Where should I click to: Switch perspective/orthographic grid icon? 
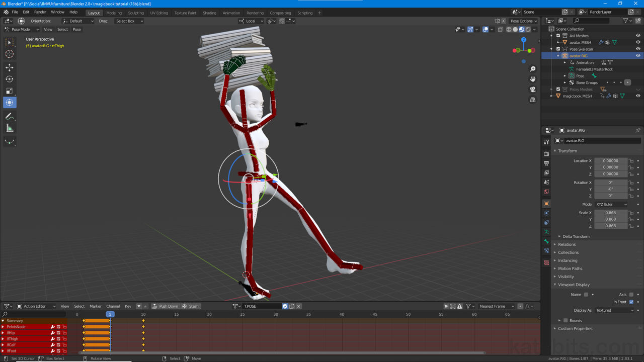pyautogui.click(x=533, y=100)
